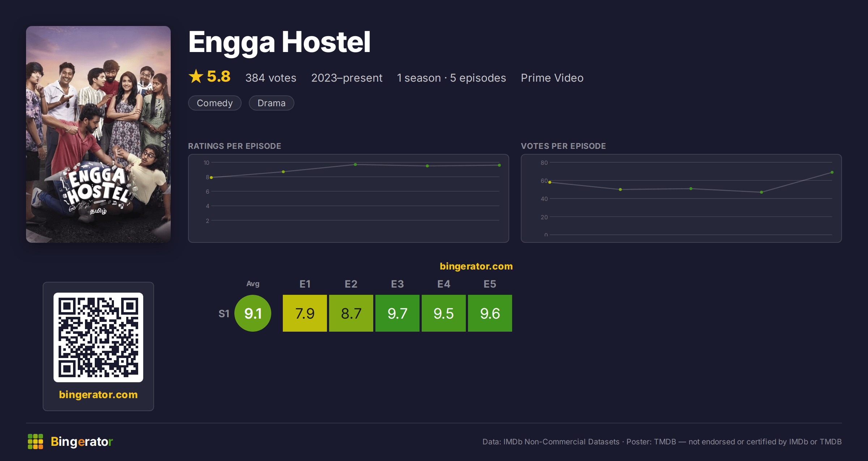Click the Engga Hostel title heading
This screenshot has width=868, height=461.
coord(280,42)
